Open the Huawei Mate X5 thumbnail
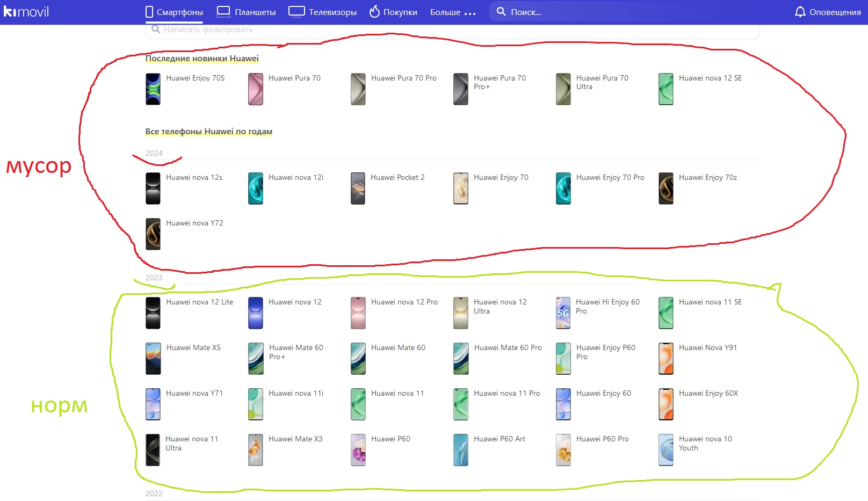This screenshot has height=501, width=868. [x=153, y=359]
